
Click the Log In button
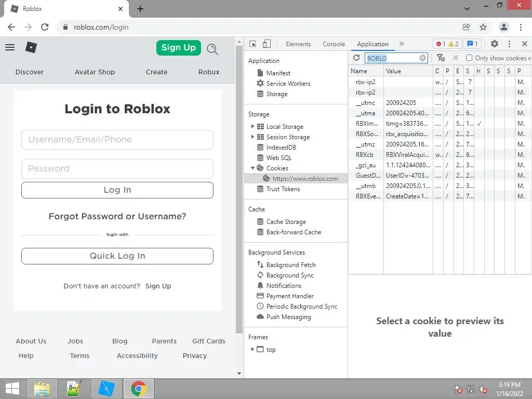click(117, 190)
